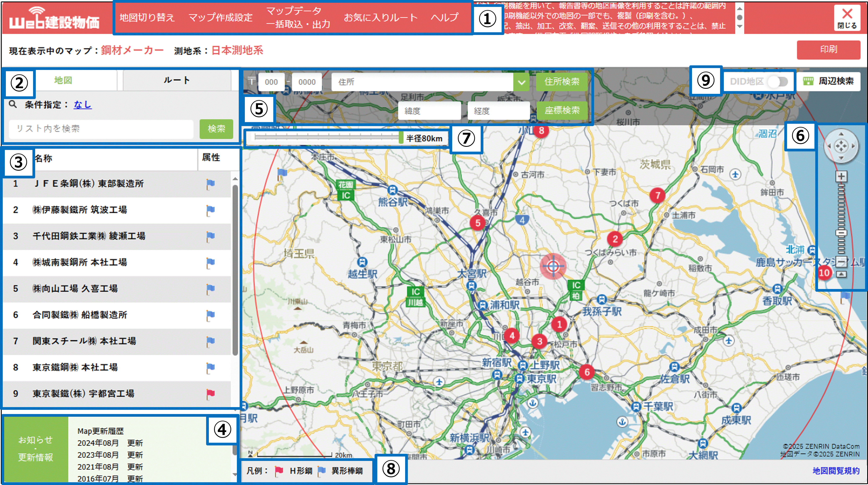The image size is (868, 485).
Task: Click map marker number 2
Action: tap(615, 239)
